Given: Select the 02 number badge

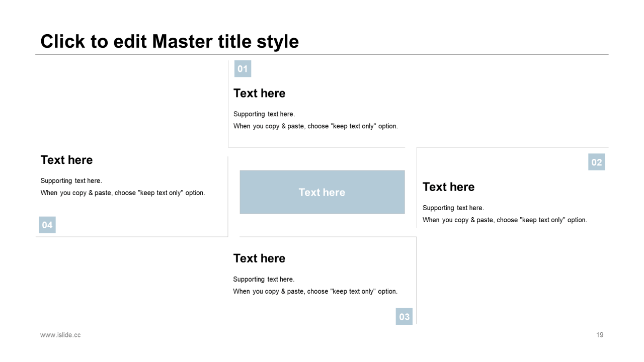Looking at the screenshot, I should (596, 162).
